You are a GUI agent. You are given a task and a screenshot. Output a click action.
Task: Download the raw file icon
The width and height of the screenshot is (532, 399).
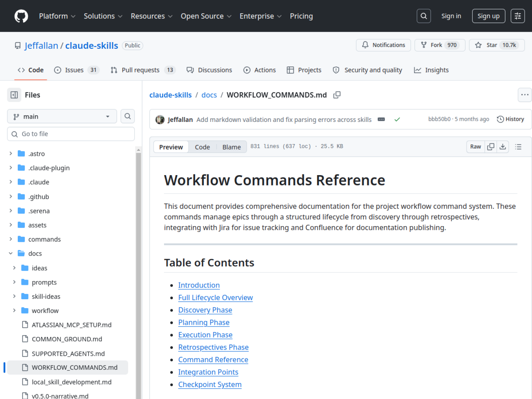click(x=503, y=147)
